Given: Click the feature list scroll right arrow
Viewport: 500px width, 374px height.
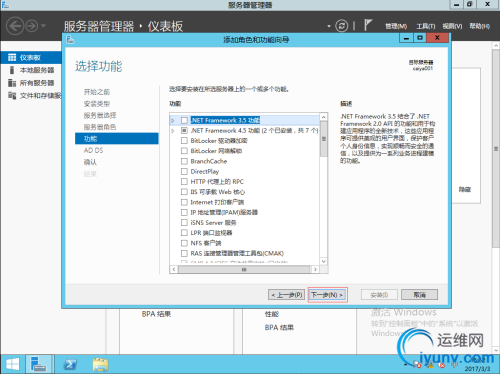Looking at the screenshot, I should pos(315,269).
